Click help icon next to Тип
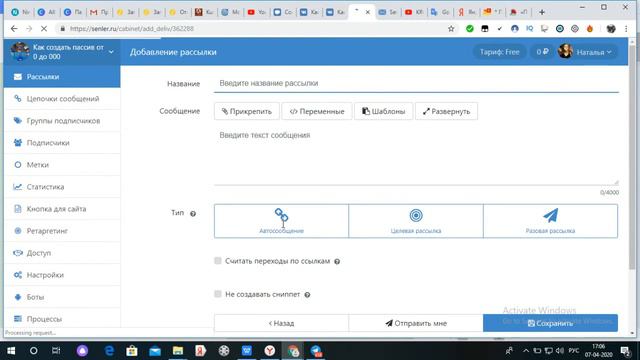 tap(193, 213)
